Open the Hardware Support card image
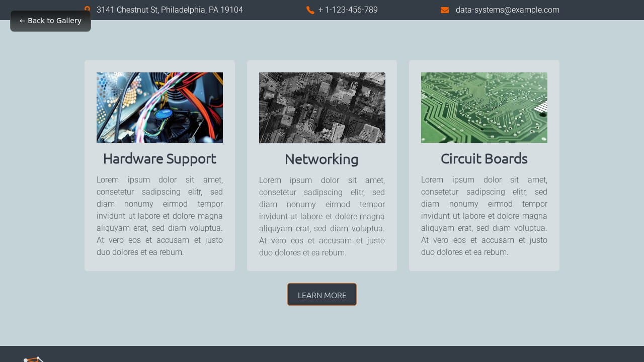Screen dimensions: 644x362 pos(159,107)
